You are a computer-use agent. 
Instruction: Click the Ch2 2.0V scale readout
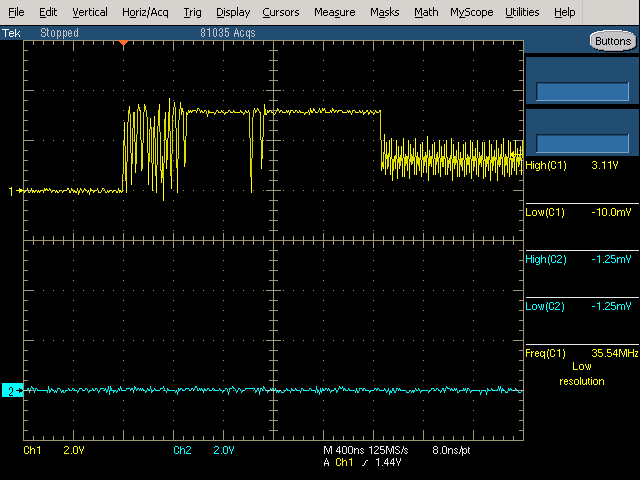[x=204, y=450]
